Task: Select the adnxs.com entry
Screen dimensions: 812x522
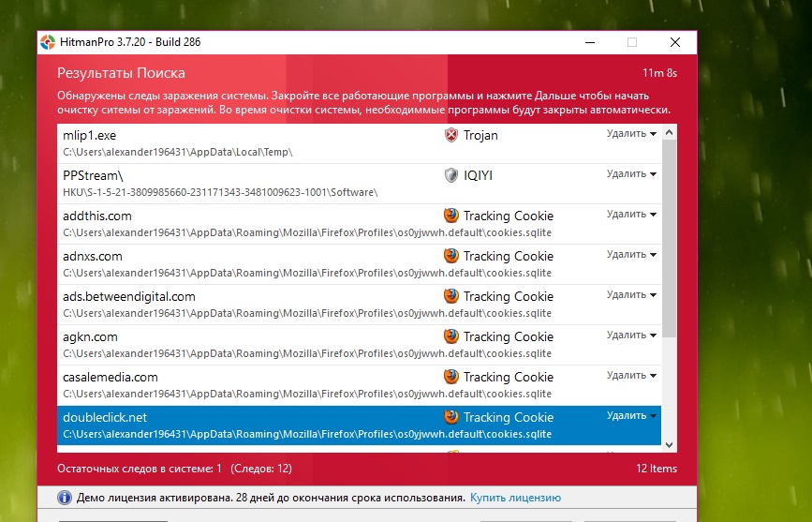Action: point(360,264)
